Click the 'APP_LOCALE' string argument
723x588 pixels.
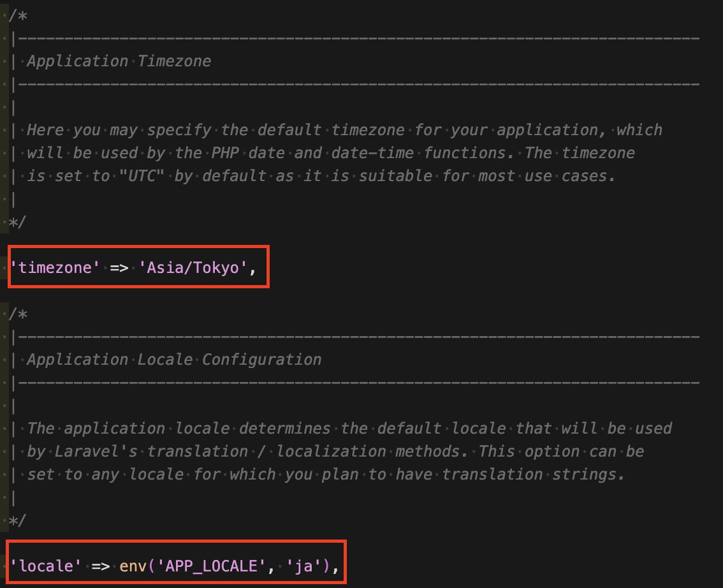[211, 566]
